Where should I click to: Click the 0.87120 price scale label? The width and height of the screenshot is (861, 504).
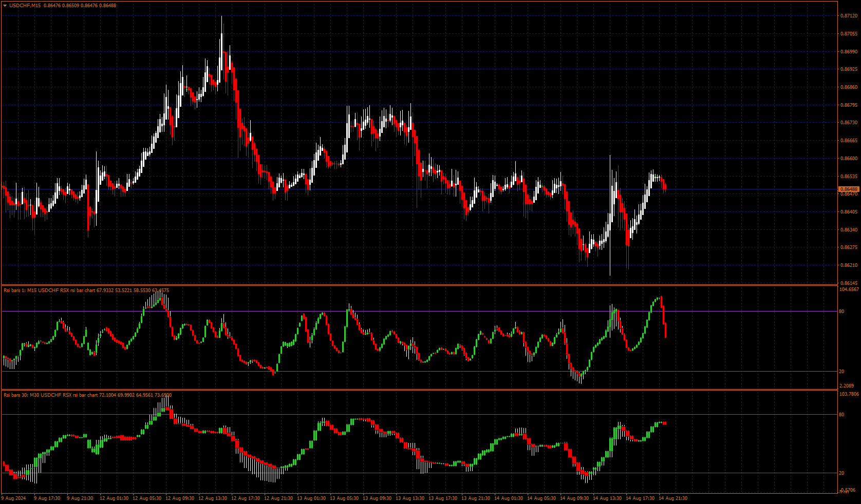click(x=849, y=16)
